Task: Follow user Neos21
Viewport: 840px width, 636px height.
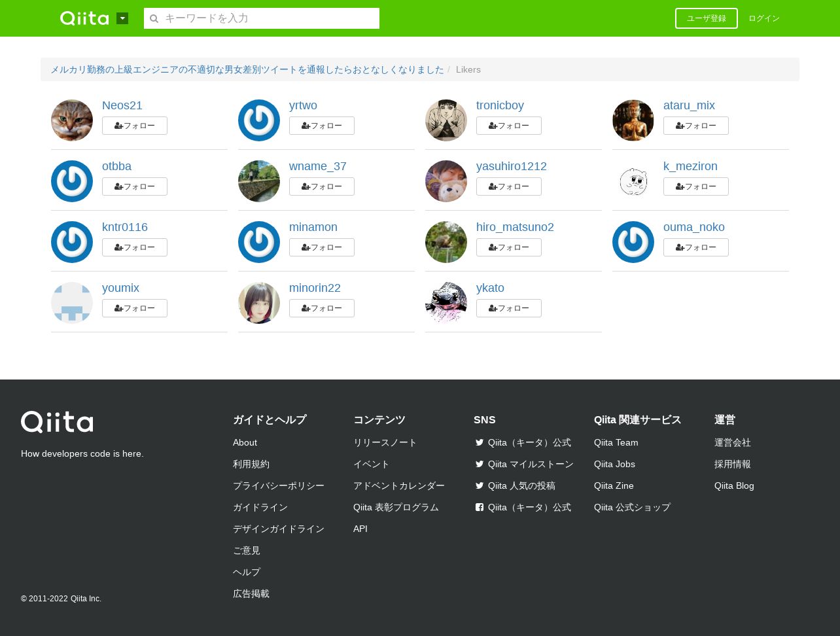Action: coord(135,126)
